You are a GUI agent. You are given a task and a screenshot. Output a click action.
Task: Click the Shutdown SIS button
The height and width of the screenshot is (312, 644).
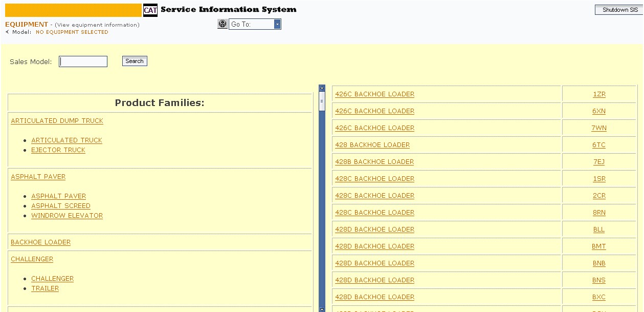(x=618, y=10)
